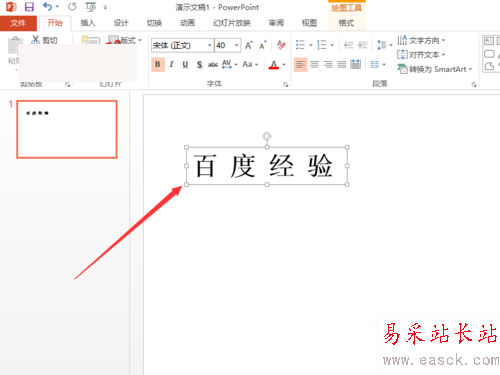Image resolution: width=500 pixels, height=375 pixels.
Task: Click the 百度经验 text in the text box
Action: point(263,166)
